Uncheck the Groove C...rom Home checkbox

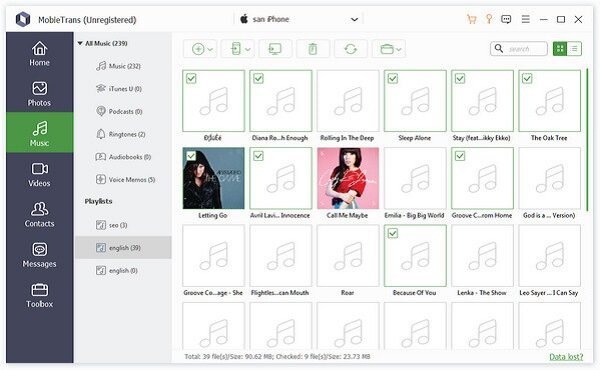(460, 156)
